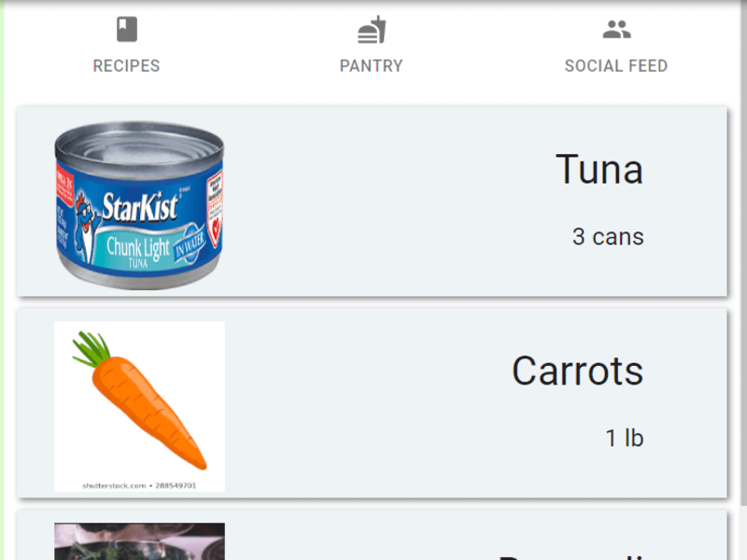
Task: Switch to the RECIPES tab label
Action: click(x=126, y=66)
